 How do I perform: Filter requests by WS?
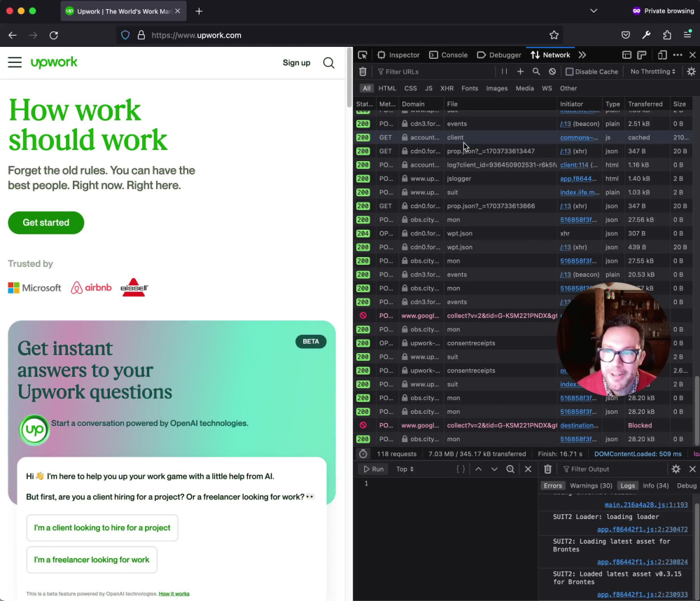547,88
